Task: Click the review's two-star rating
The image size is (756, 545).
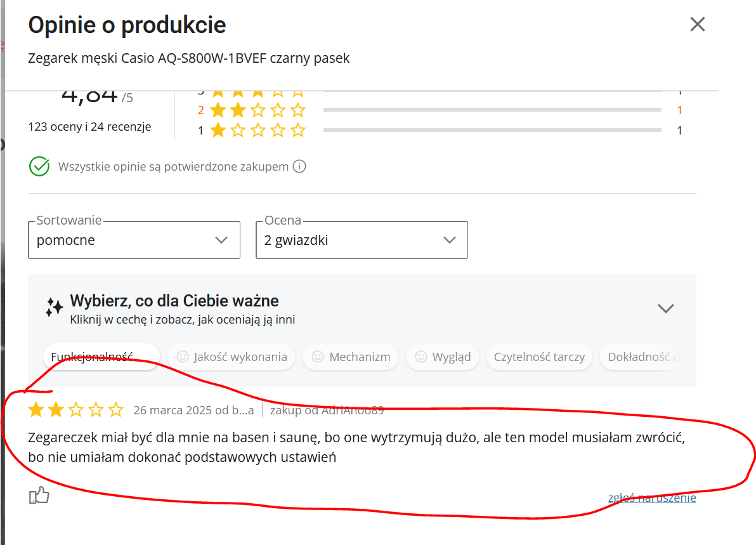Action: (75, 410)
